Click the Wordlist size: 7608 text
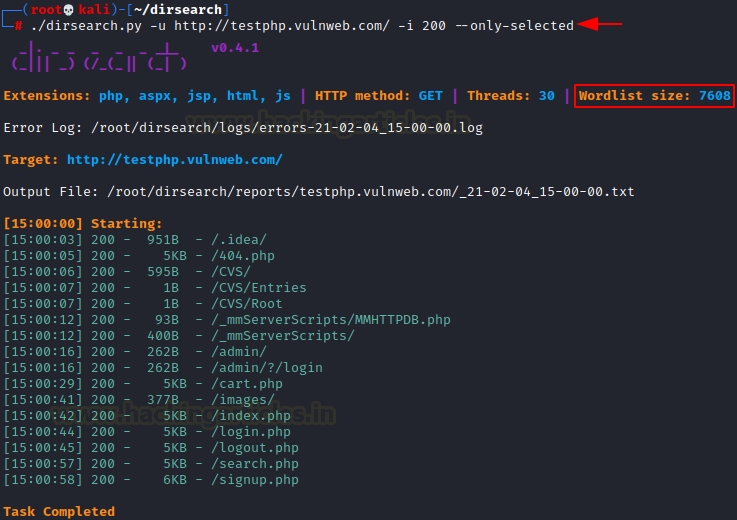 [654, 95]
